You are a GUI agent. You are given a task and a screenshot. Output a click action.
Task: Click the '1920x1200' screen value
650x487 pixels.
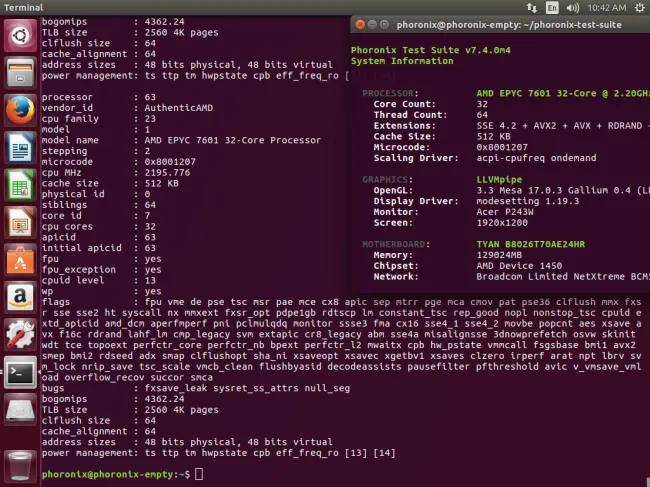(x=502, y=223)
